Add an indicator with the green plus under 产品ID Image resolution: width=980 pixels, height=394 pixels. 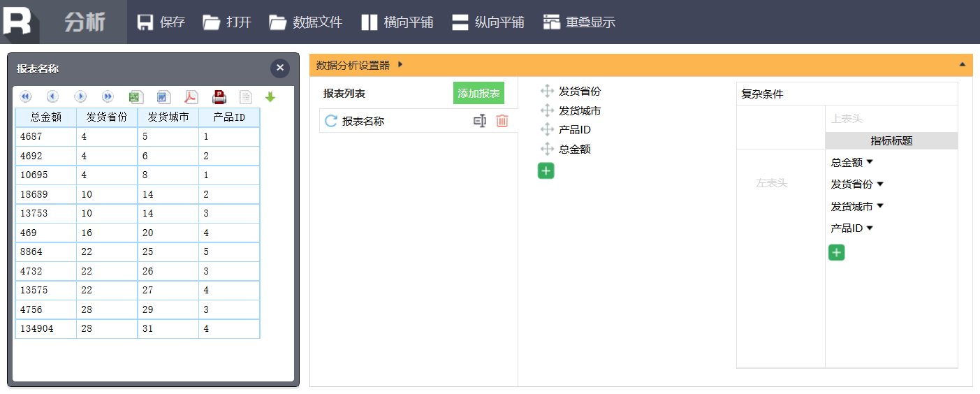point(837,252)
